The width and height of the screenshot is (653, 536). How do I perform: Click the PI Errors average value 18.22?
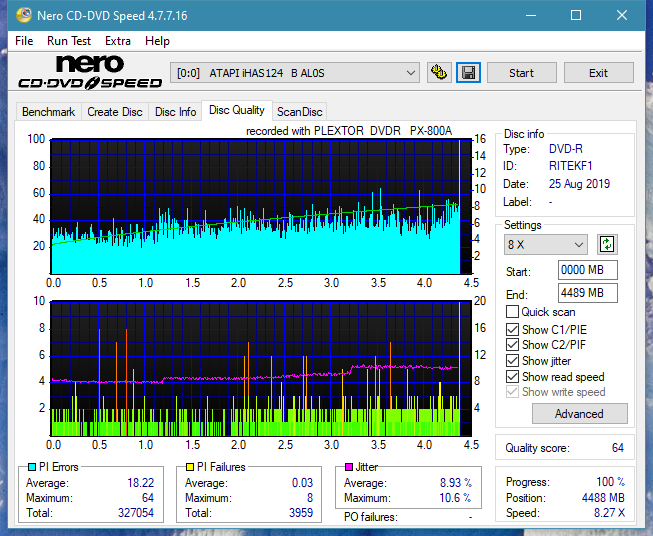tap(140, 483)
